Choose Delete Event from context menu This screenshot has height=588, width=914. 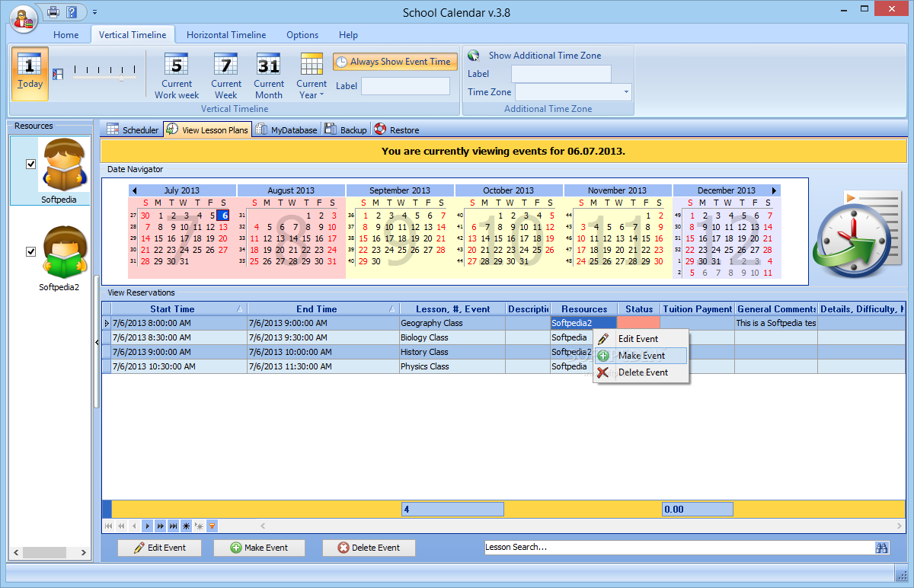tap(641, 372)
